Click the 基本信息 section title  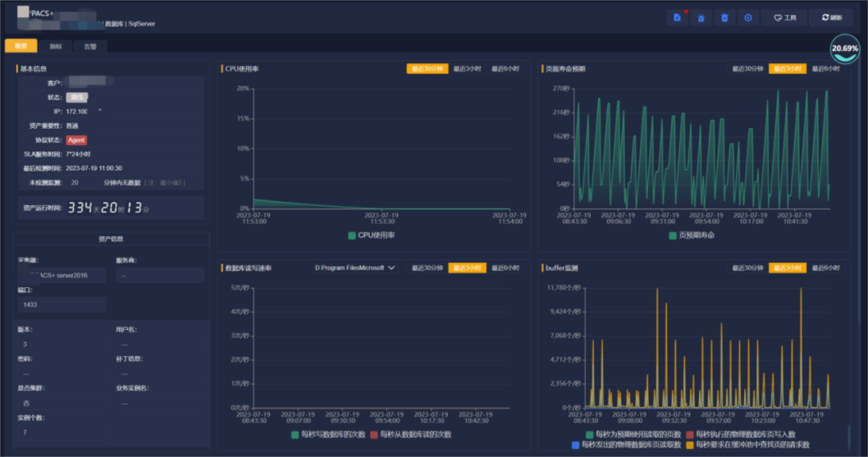click(33, 68)
